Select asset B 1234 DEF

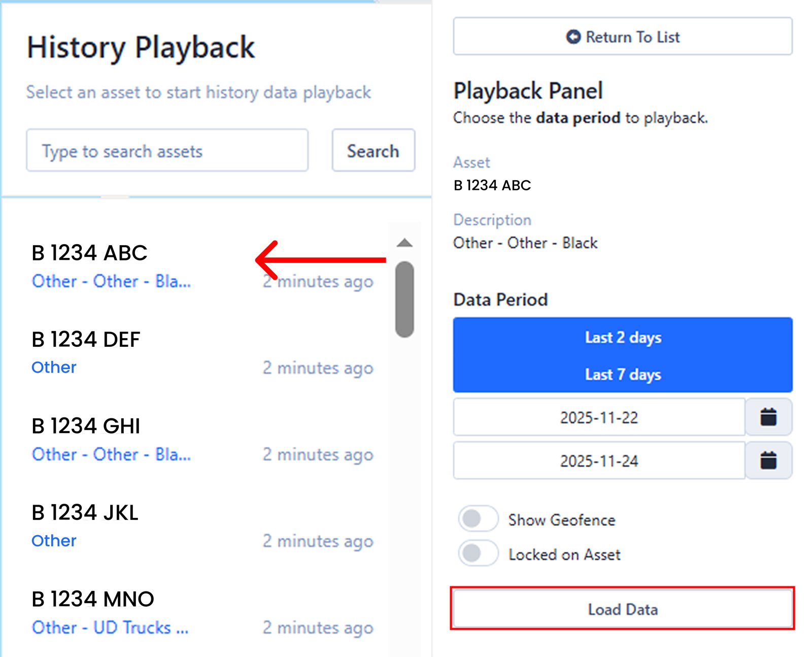pos(86,339)
